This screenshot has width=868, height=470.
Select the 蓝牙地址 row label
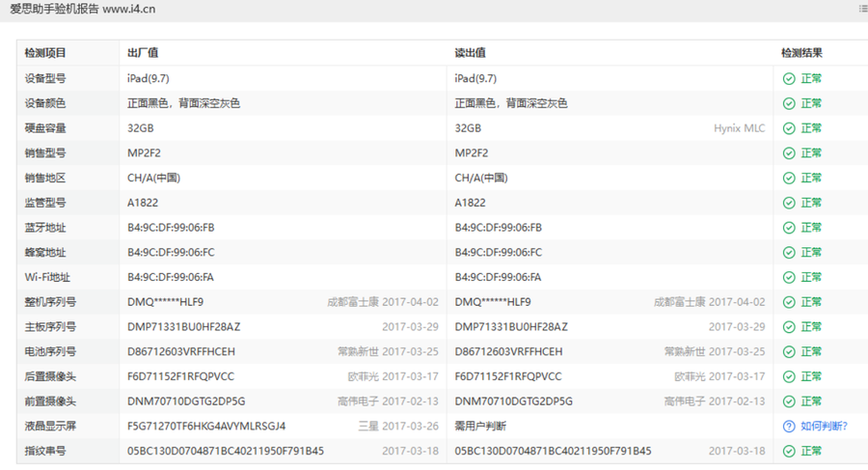coord(45,228)
